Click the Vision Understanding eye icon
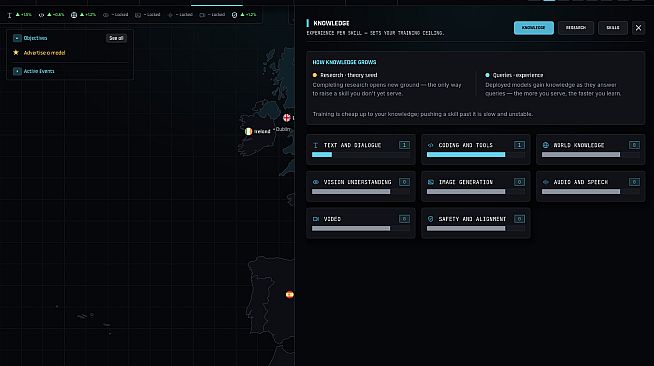 point(316,182)
